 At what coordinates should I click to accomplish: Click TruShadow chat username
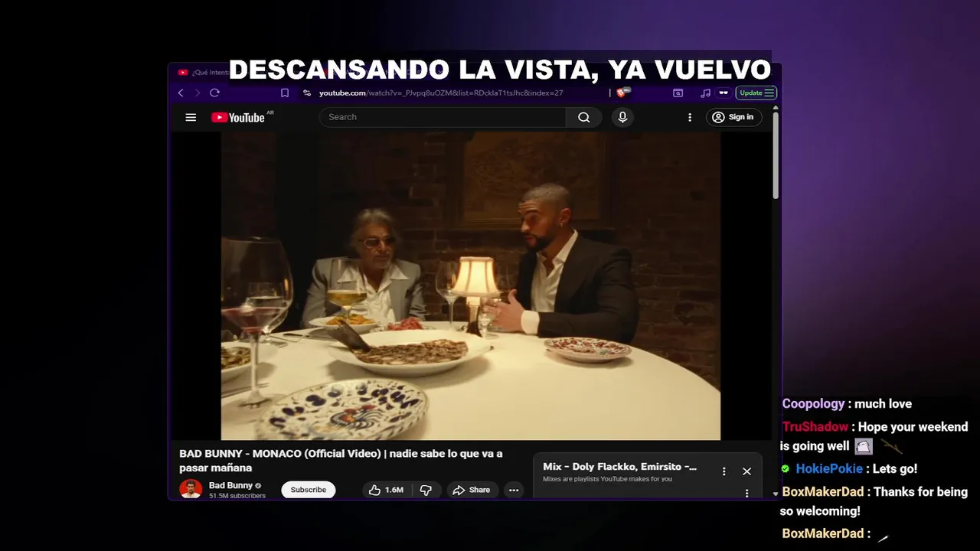point(815,426)
